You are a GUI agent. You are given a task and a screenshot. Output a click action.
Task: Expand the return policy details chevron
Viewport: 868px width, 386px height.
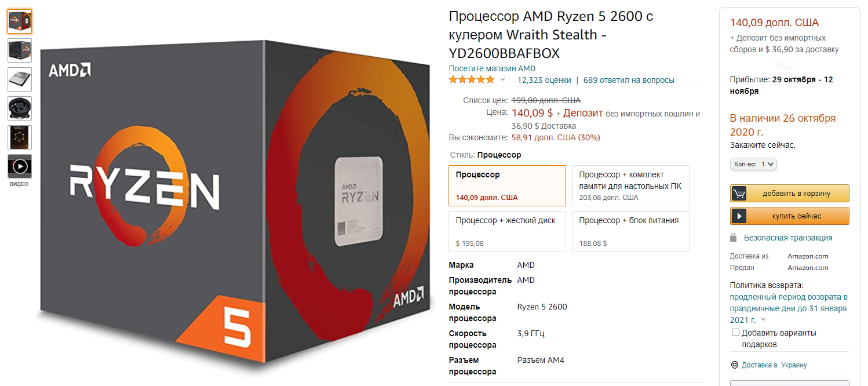763,320
